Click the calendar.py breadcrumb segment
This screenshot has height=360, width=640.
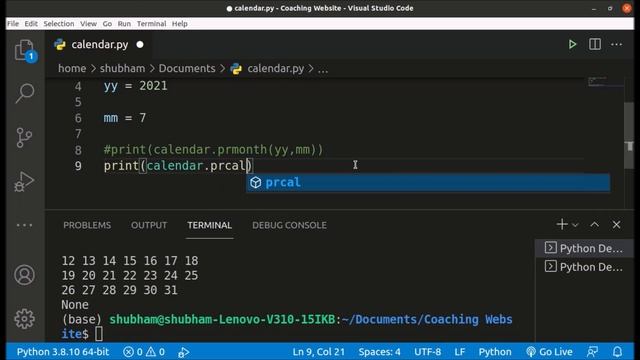(276, 69)
